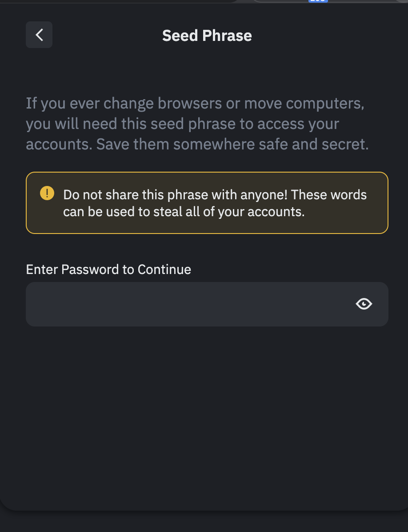Click the yellow exclamation warning icon
Viewport: 408px width, 532px height.
47,193
